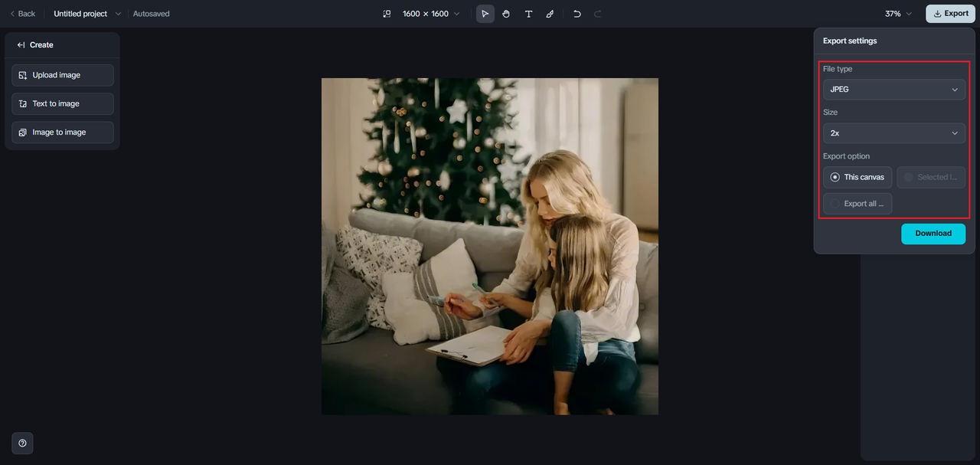Select the brush drawing tool
980x465 pixels.
coord(550,14)
